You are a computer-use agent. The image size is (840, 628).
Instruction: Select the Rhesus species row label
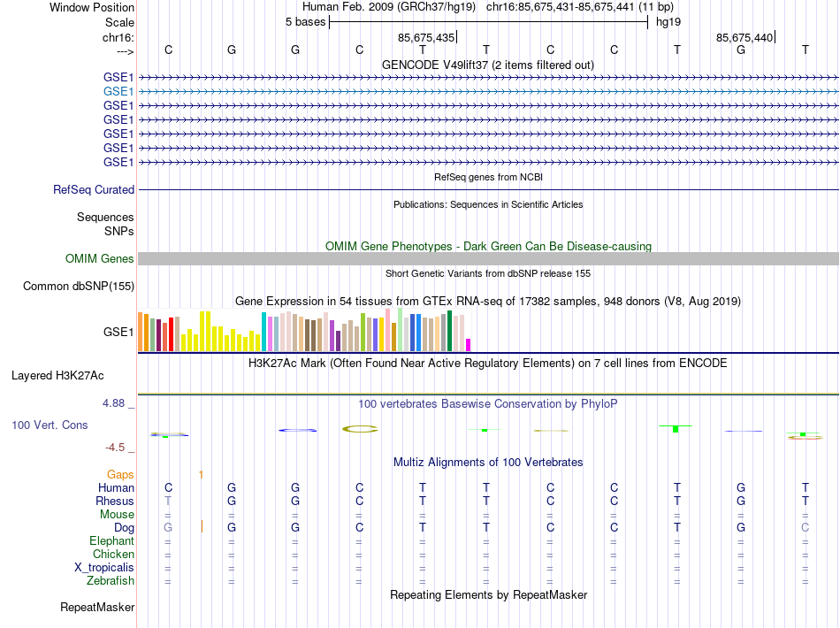pyautogui.click(x=115, y=501)
